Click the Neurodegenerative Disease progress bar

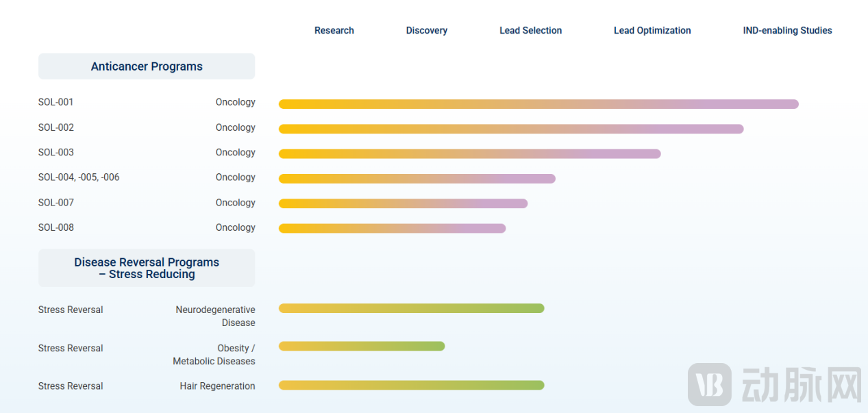pos(411,308)
